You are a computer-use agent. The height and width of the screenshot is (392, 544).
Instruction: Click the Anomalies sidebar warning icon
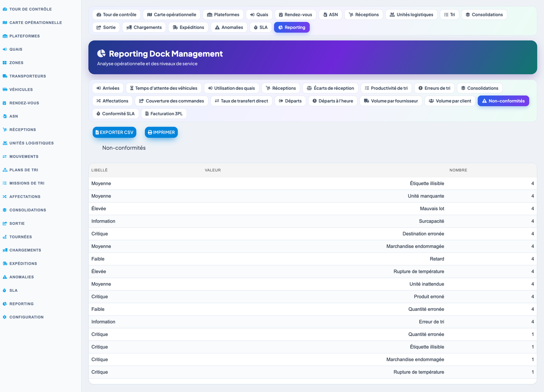(x=5, y=277)
